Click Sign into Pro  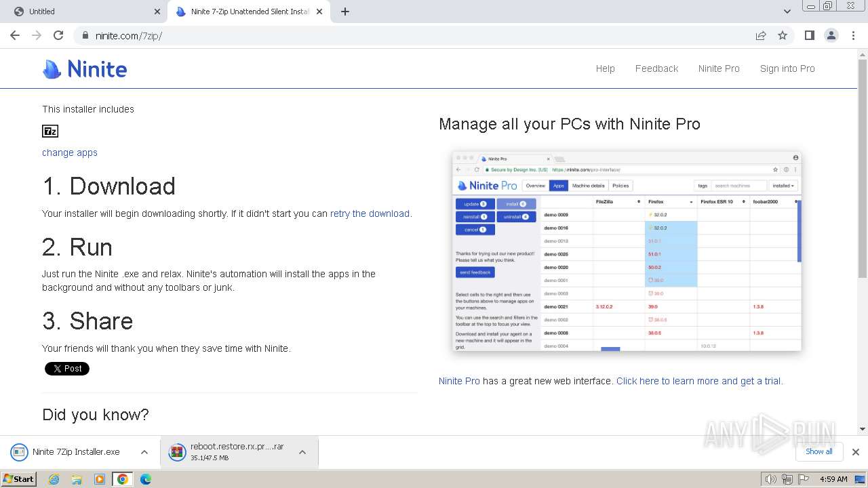click(x=787, y=68)
